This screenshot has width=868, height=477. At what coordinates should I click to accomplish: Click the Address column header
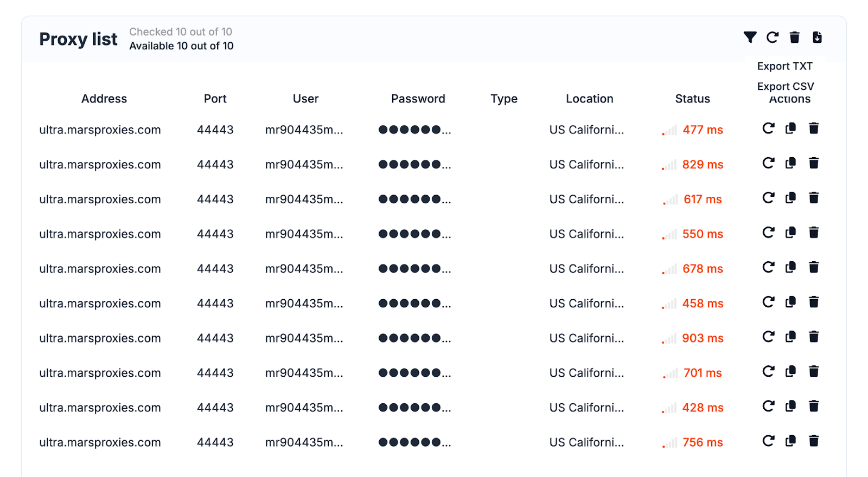[x=104, y=99]
